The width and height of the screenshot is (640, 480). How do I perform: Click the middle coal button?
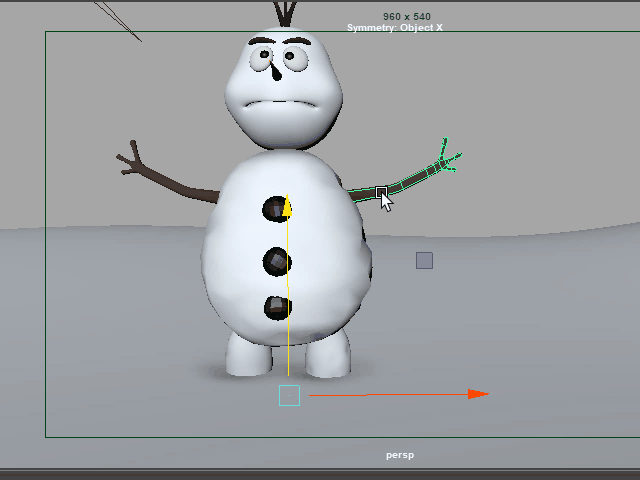(x=276, y=262)
